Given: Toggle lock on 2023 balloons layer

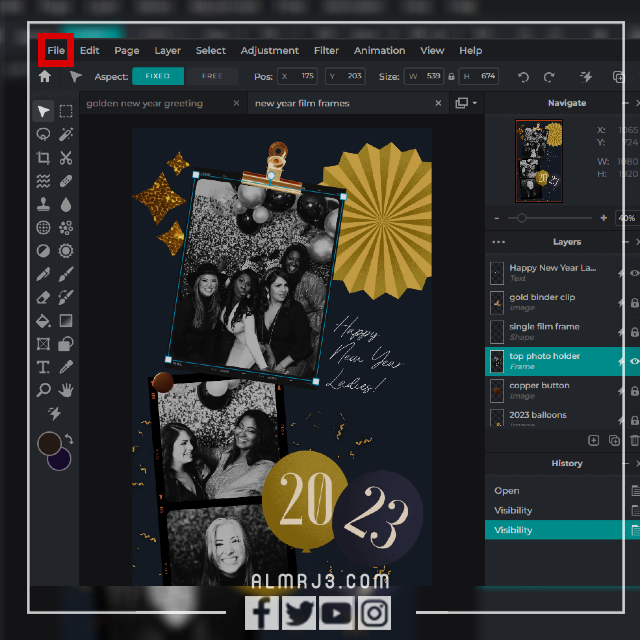Looking at the screenshot, I should pos(634,420).
